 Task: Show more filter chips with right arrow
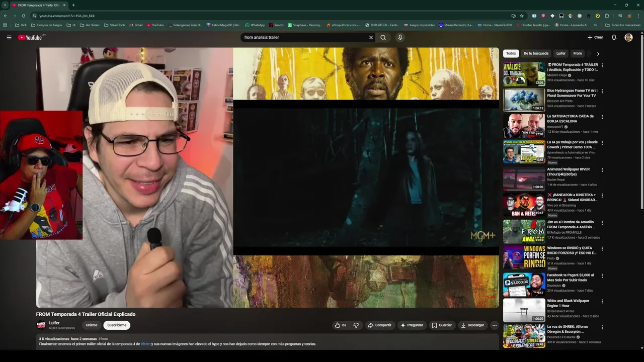pos(598,53)
